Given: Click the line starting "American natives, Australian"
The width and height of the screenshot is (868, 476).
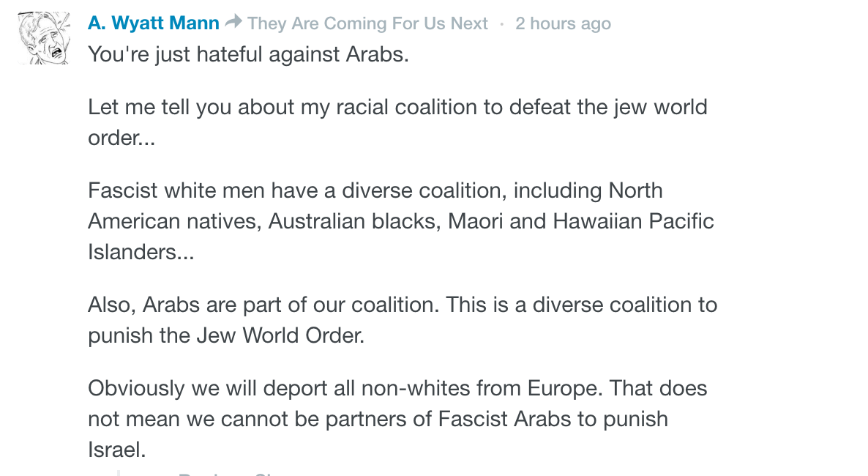Looking at the screenshot, I should (x=400, y=221).
